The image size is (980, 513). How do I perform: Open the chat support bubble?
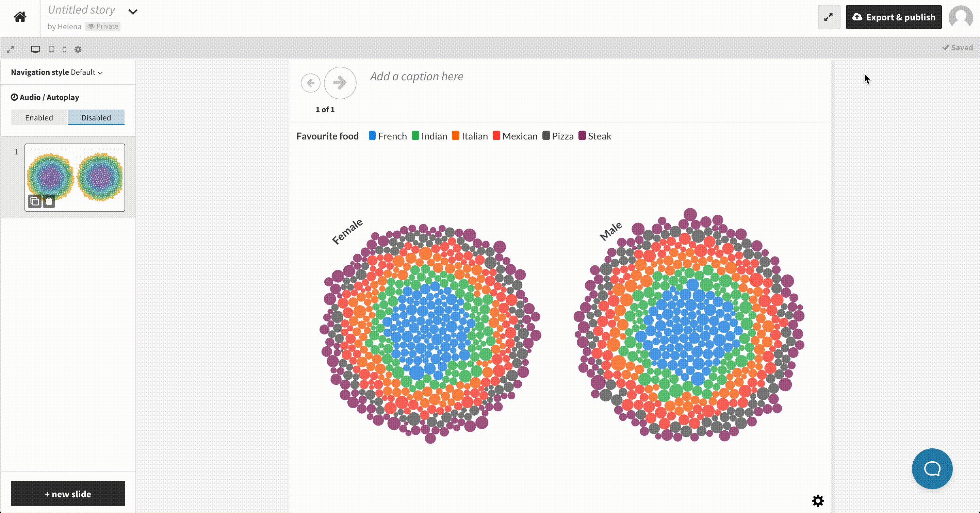click(932, 468)
